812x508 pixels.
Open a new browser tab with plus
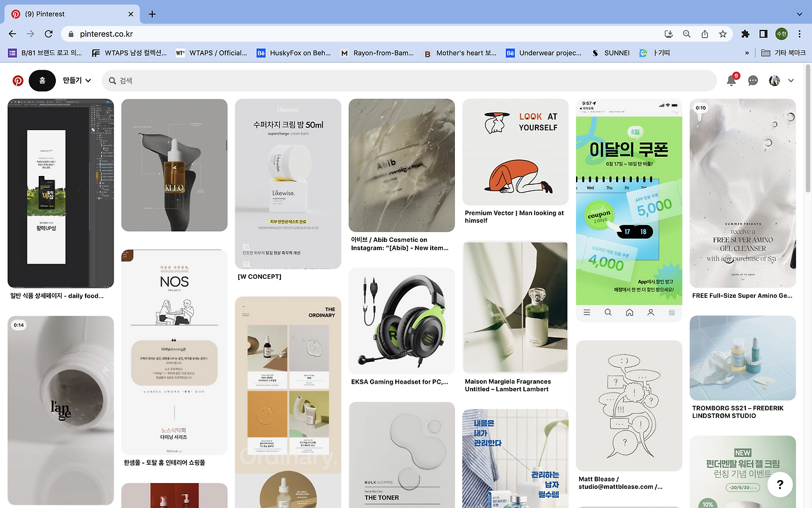[152, 14]
